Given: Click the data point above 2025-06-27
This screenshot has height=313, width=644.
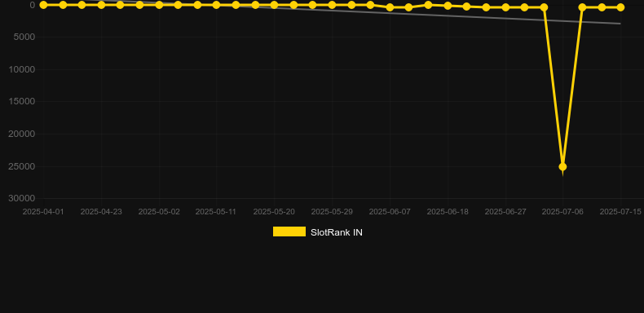Looking at the screenshot, I should [x=505, y=7].
